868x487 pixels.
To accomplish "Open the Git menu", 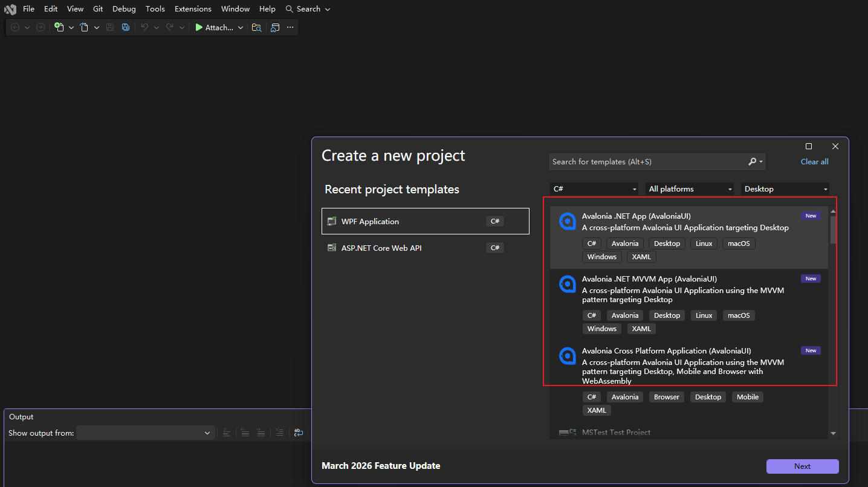I will (98, 9).
